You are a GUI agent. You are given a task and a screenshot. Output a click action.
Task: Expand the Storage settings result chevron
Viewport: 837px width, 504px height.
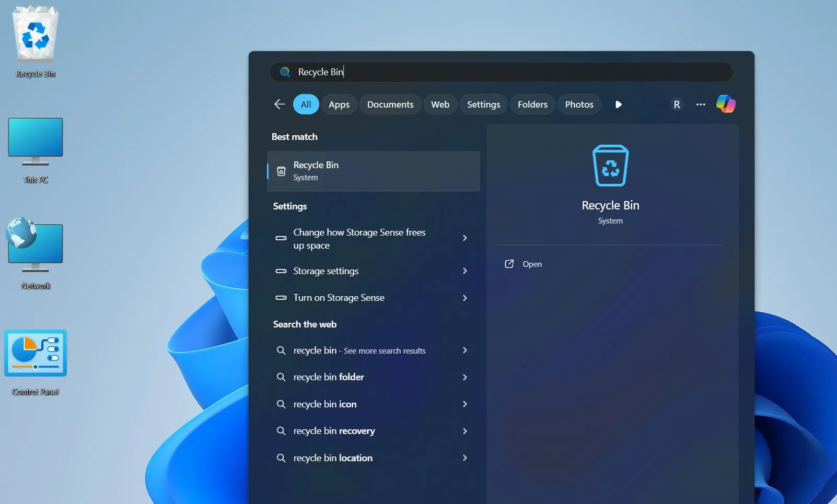pos(464,271)
